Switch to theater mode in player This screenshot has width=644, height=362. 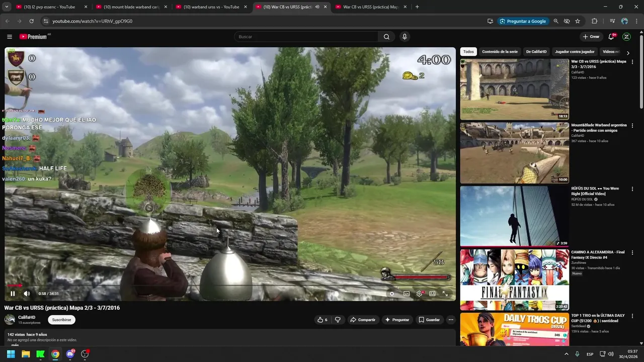(432, 294)
